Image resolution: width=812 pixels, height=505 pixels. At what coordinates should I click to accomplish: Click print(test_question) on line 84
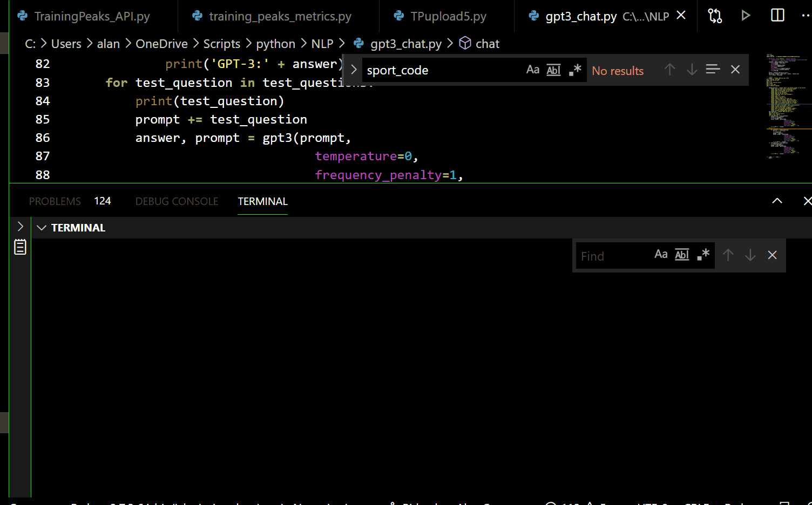tap(209, 101)
